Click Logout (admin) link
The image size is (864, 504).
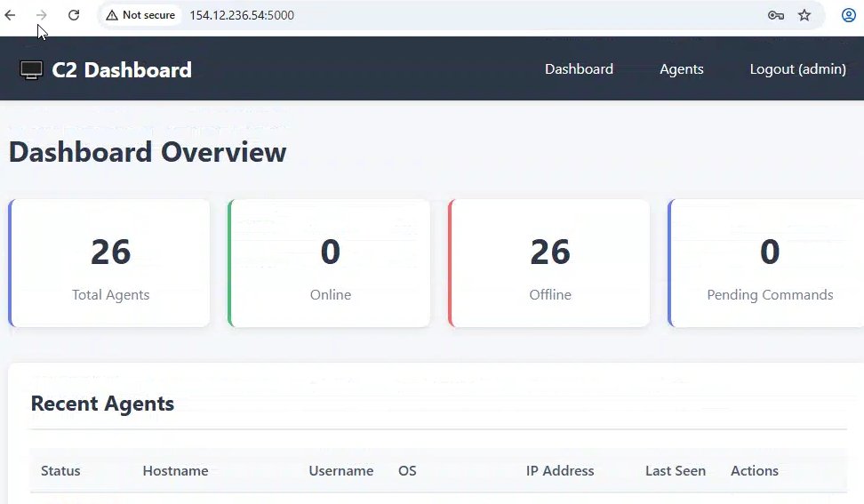coord(798,68)
